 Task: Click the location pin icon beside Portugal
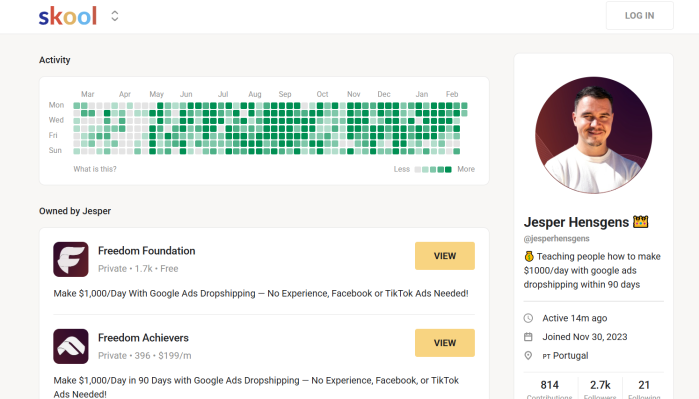(528, 355)
